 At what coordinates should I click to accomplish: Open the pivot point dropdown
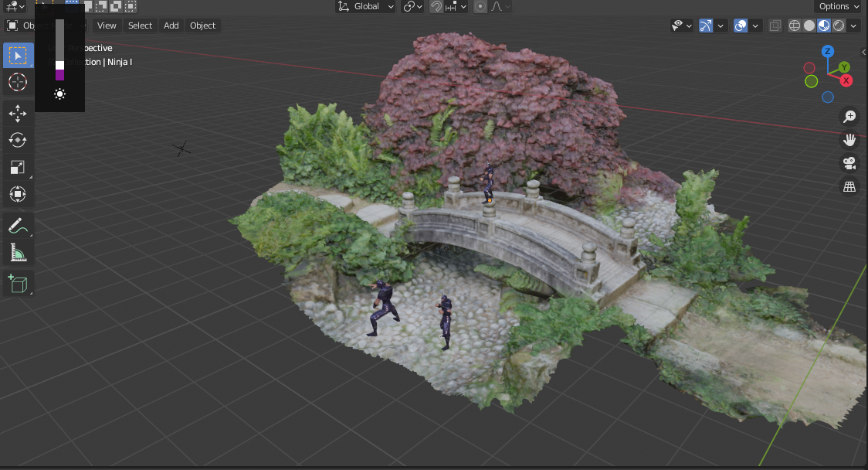click(413, 6)
